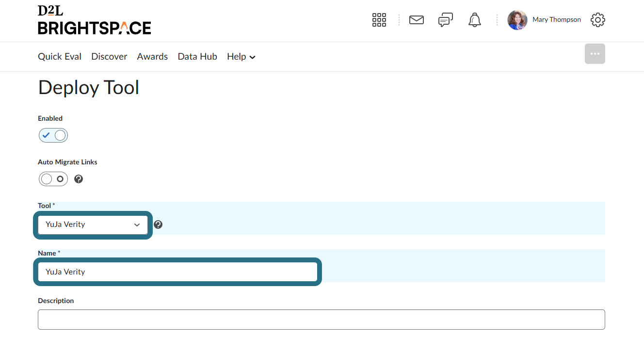Viewport: 644px width, 337px height.
Task: Open the Admin Tools gear icon
Action: point(598,20)
